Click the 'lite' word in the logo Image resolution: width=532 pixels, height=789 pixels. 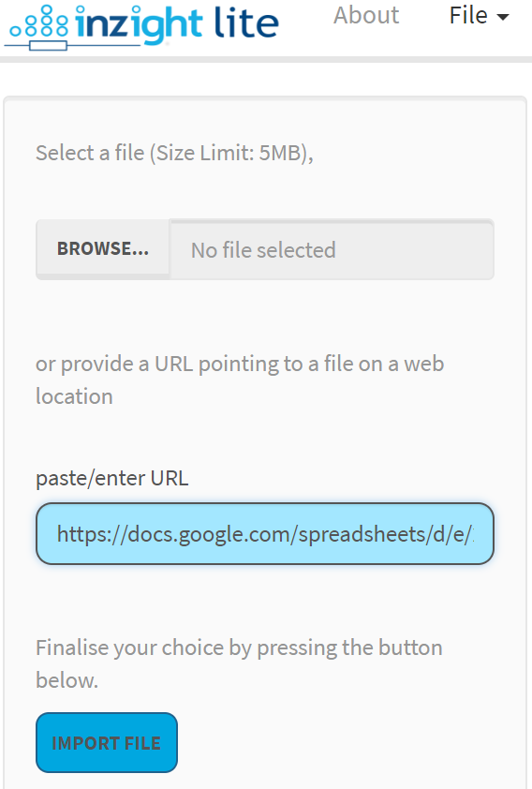click(246, 22)
